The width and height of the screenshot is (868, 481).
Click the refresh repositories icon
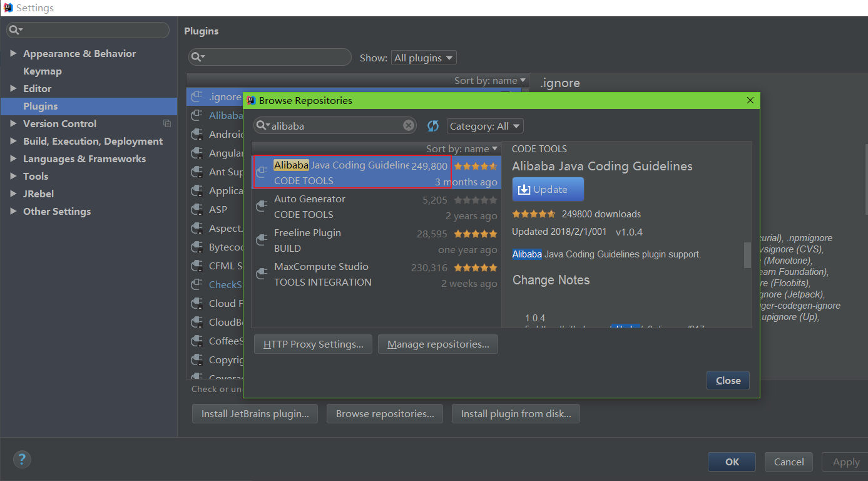[433, 126]
